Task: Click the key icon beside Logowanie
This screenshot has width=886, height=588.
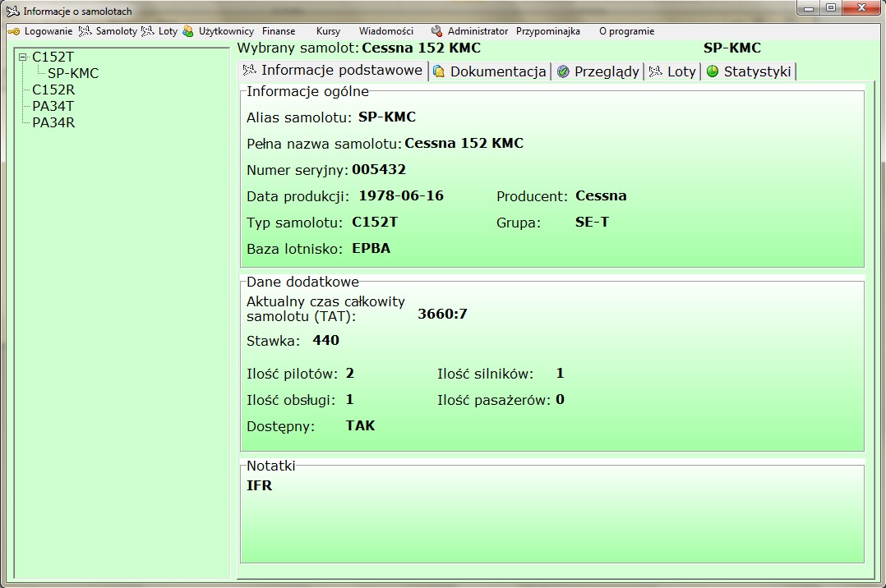Action: point(13,32)
